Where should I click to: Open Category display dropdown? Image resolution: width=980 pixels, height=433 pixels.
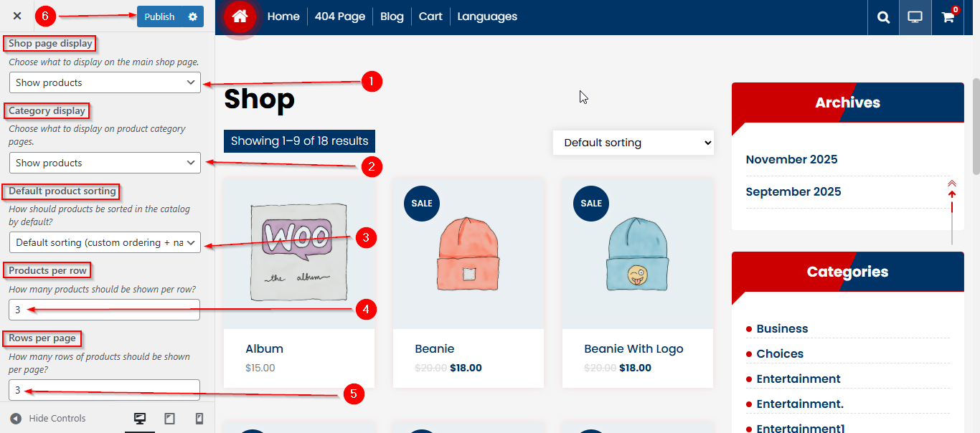click(x=105, y=163)
